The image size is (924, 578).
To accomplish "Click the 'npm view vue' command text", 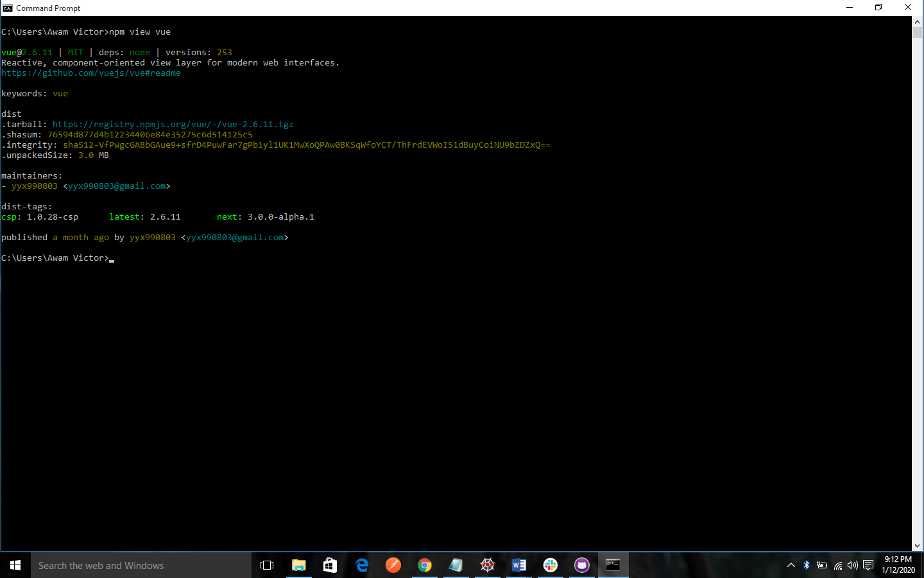I will (x=140, y=32).
